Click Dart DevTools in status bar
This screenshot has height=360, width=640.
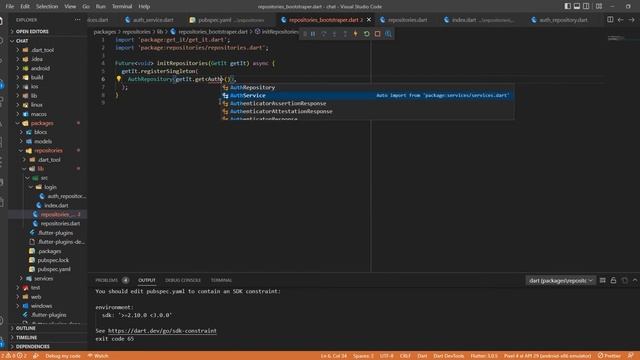pyautogui.click(x=449, y=356)
